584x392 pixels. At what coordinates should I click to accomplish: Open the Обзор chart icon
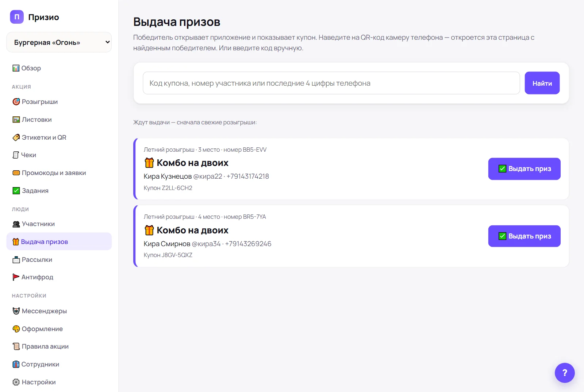coord(16,68)
